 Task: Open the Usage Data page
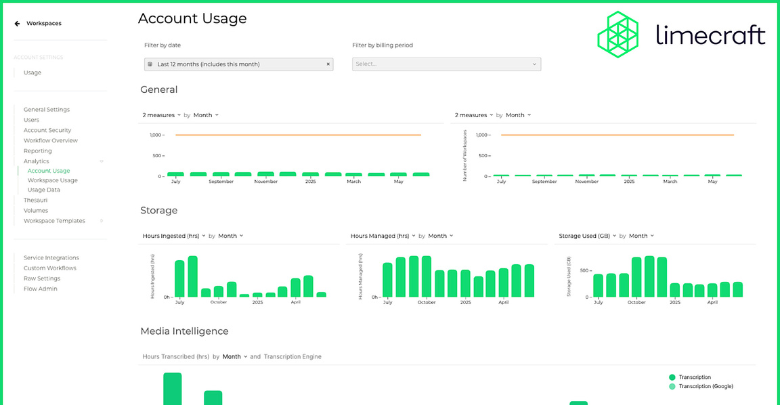pos(44,189)
